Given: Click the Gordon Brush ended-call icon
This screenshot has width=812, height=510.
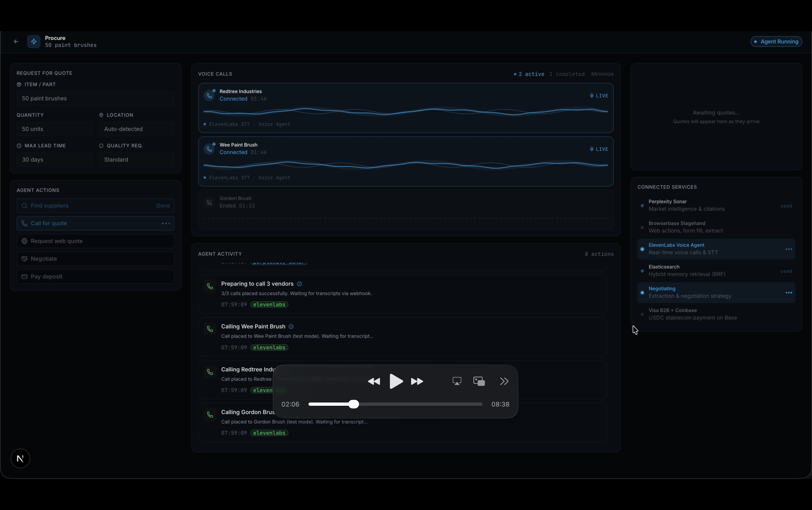Looking at the screenshot, I should 209,202.
